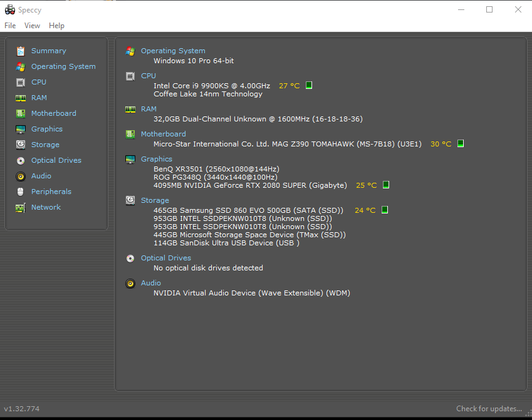Click the Microsoft Storage Space Device line
Screen dimensions: 532x420
click(249, 235)
